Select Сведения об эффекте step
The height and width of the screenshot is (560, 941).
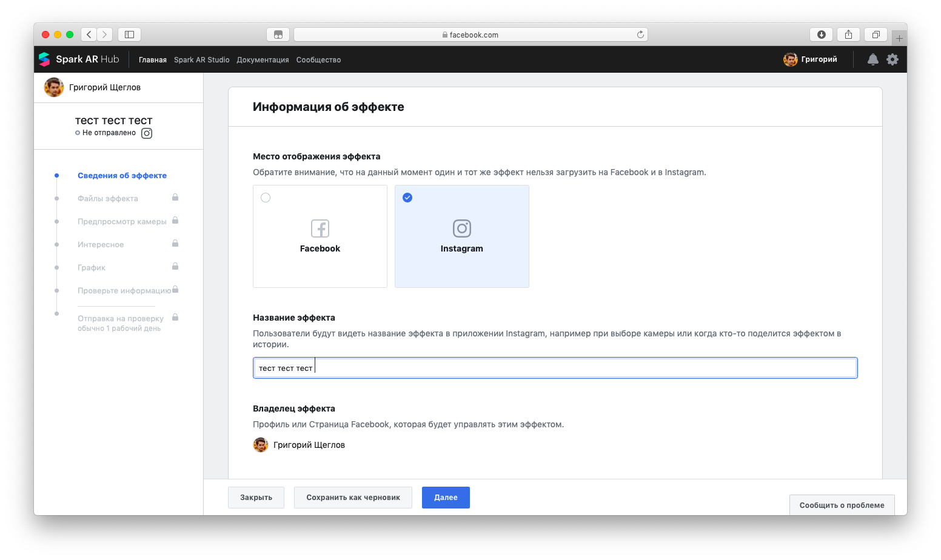click(x=122, y=176)
